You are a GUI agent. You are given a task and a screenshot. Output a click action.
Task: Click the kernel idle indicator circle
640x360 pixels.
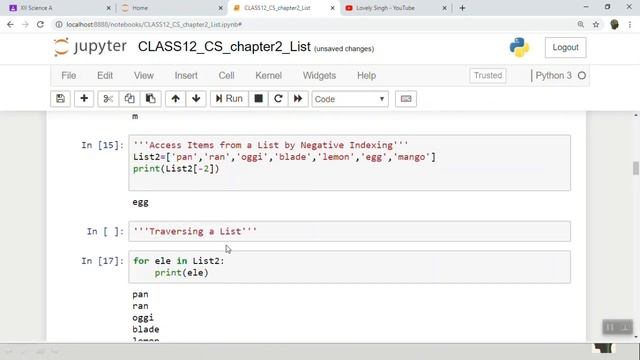pyautogui.click(x=582, y=76)
